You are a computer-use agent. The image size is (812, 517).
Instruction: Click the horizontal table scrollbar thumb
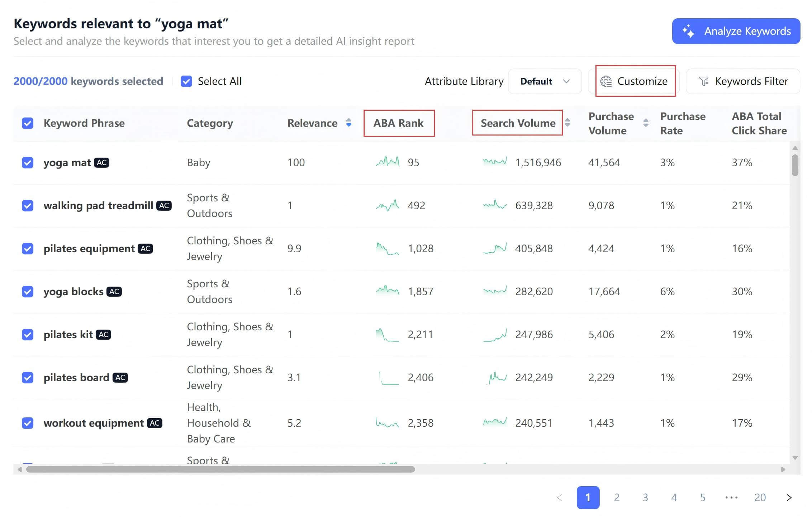pyautogui.click(x=220, y=469)
